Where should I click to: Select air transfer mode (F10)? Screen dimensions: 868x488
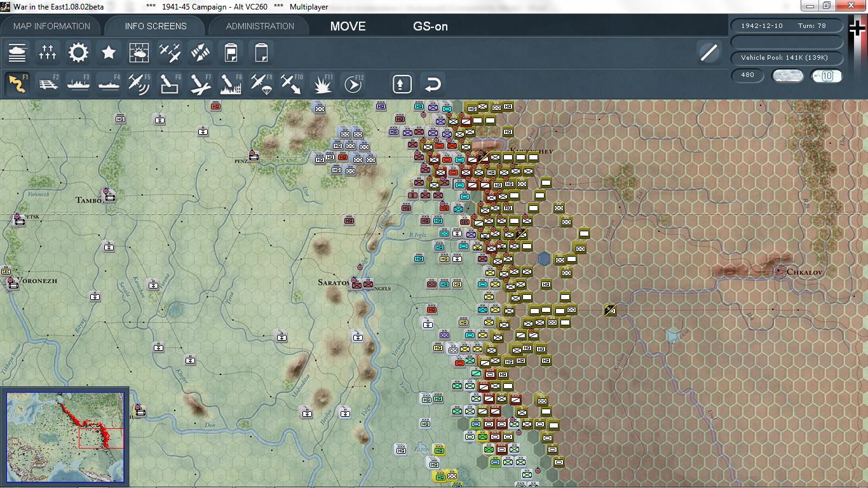[x=291, y=83]
